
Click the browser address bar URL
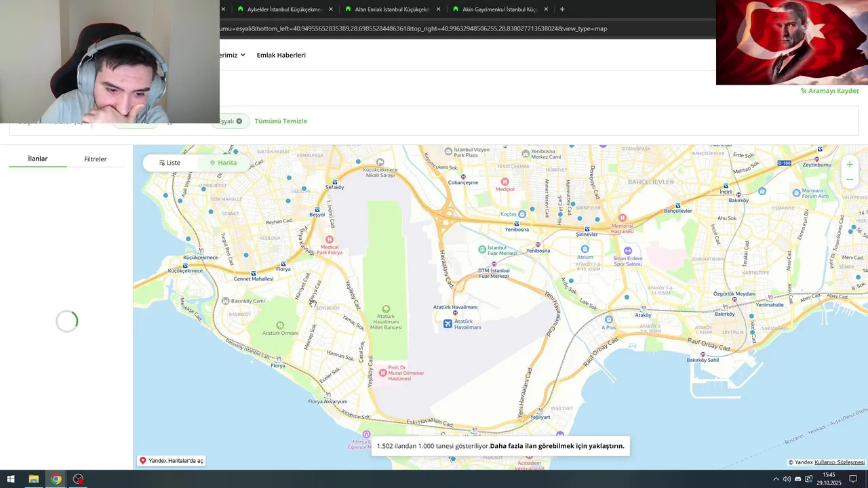click(414, 28)
